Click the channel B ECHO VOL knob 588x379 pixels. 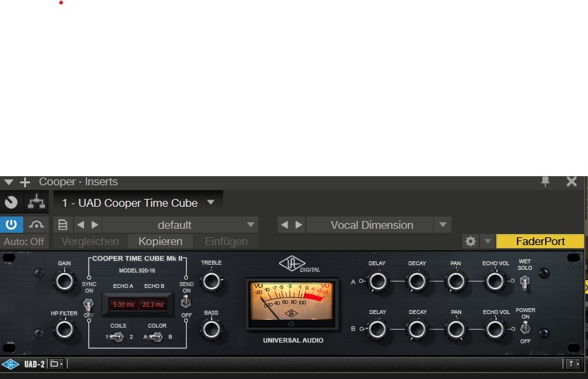click(x=495, y=330)
